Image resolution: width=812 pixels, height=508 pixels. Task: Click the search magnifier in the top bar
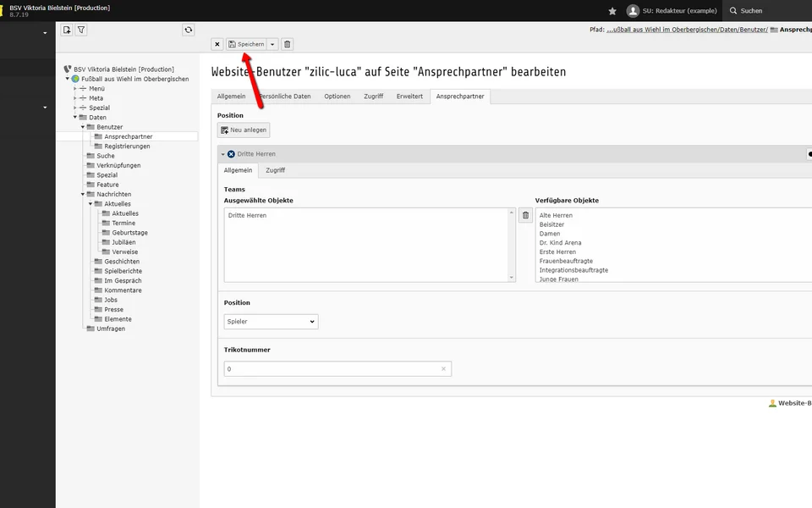732,11
